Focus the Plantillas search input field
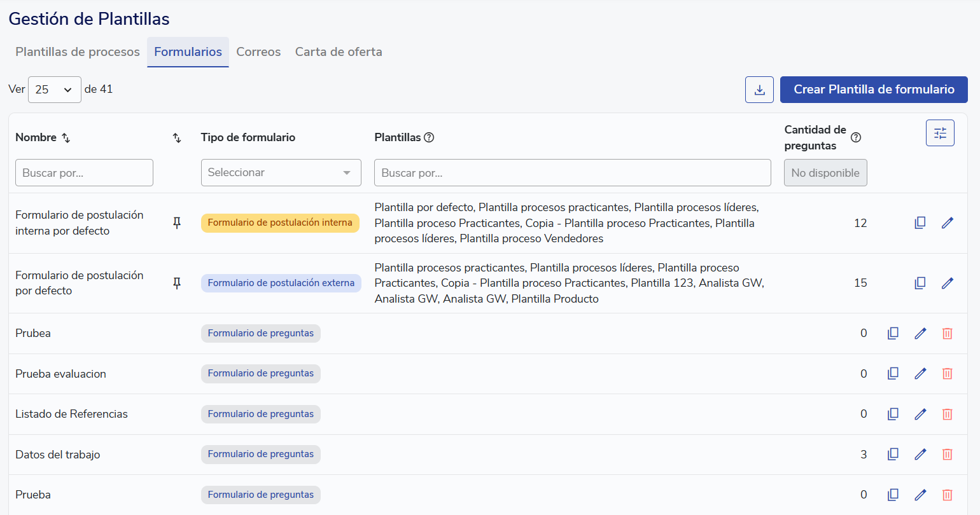The image size is (980, 515). click(x=572, y=173)
